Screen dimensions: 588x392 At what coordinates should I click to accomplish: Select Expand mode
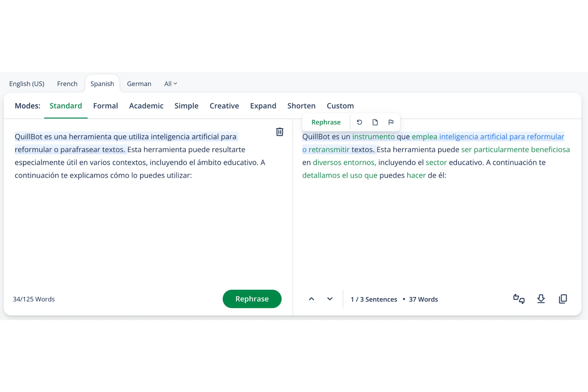click(x=263, y=106)
